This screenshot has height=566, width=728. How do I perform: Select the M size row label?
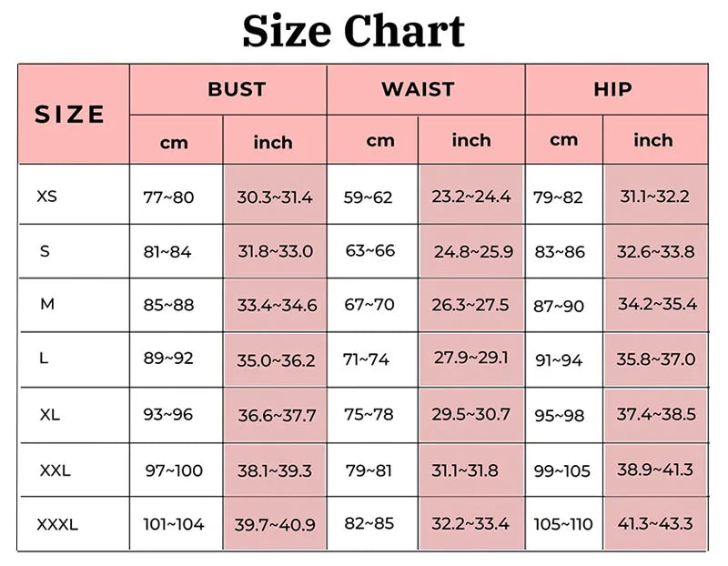click(47, 304)
